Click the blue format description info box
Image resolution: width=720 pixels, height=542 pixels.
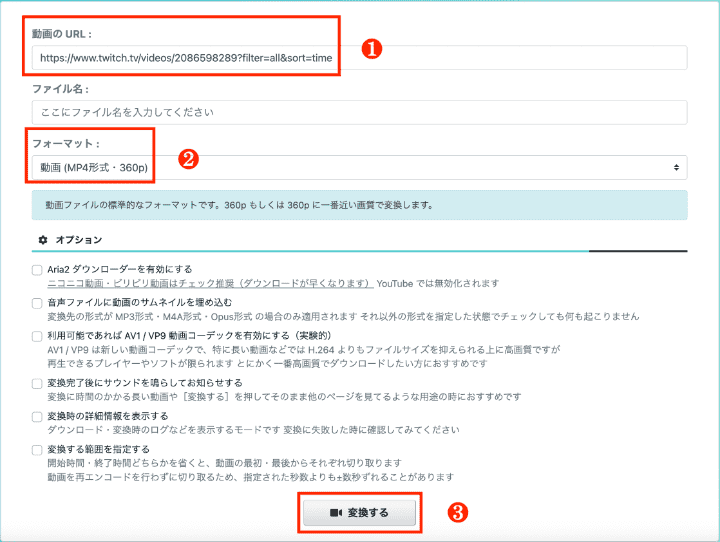[358, 205]
